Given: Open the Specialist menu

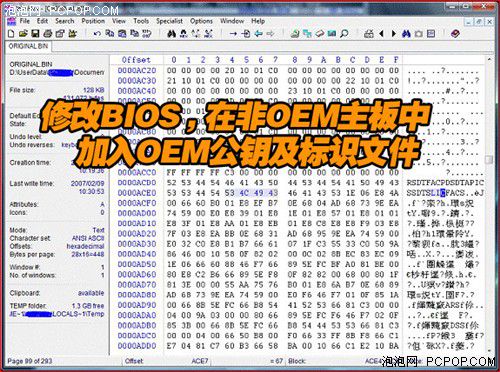Looking at the screenshot, I should point(169,21).
